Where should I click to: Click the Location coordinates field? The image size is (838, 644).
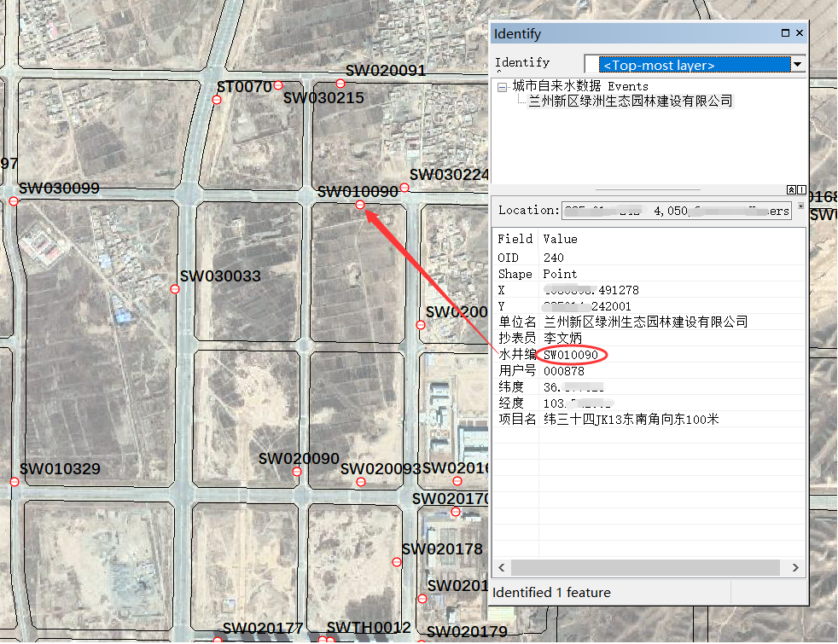pos(677,211)
